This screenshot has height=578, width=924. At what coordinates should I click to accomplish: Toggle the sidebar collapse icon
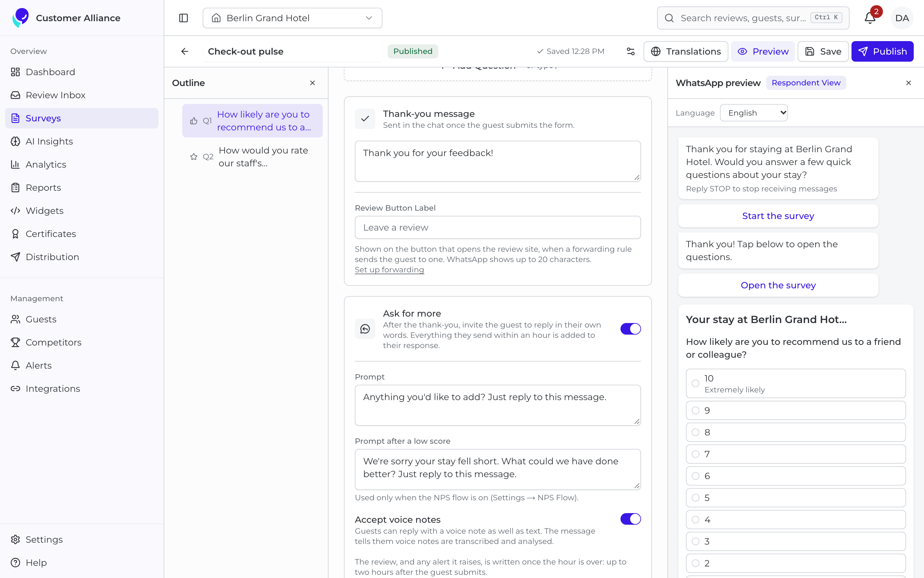(x=183, y=18)
